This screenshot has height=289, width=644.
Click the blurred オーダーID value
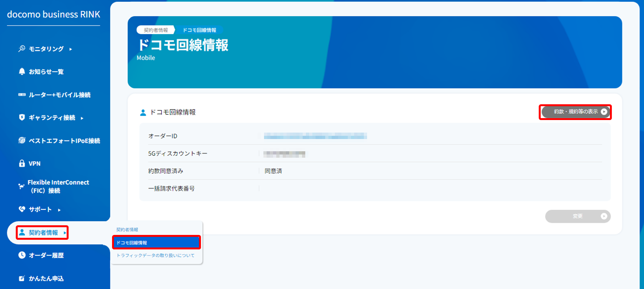tap(315, 136)
